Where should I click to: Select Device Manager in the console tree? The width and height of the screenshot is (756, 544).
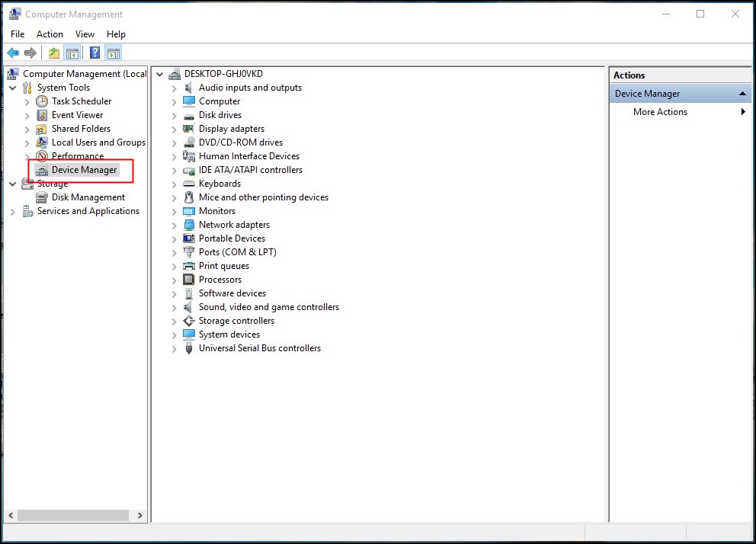[x=85, y=170]
